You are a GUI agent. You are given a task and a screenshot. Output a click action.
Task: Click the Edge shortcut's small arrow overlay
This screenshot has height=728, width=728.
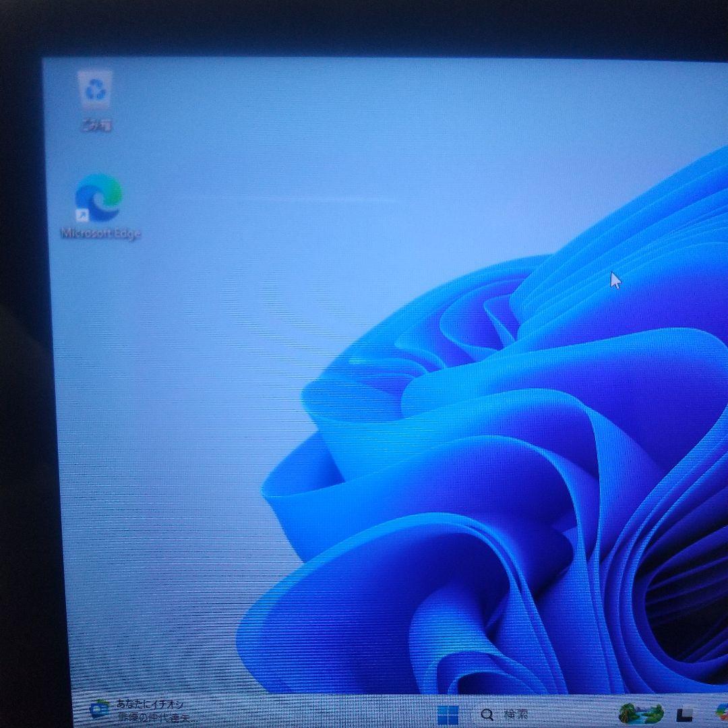[x=82, y=216]
